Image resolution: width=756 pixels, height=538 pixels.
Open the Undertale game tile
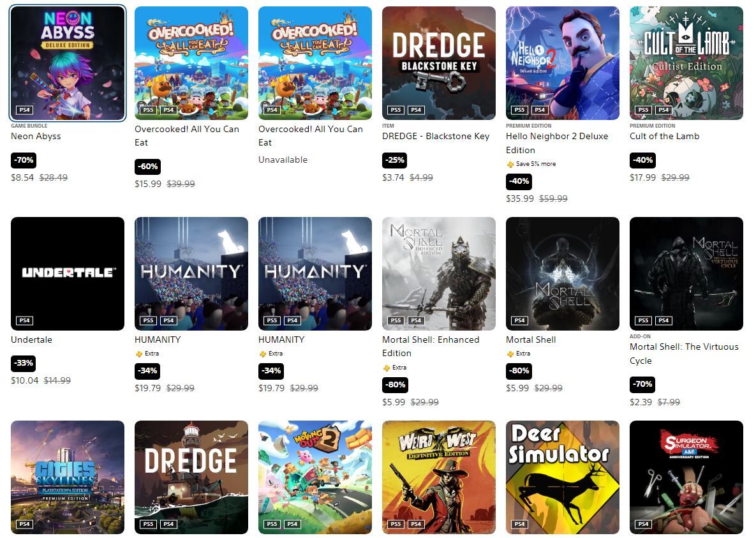click(x=68, y=274)
